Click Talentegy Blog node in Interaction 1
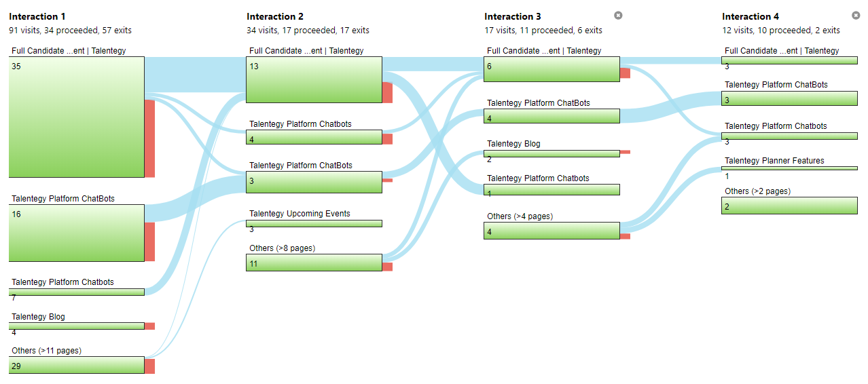The image size is (868, 384). [x=77, y=326]
